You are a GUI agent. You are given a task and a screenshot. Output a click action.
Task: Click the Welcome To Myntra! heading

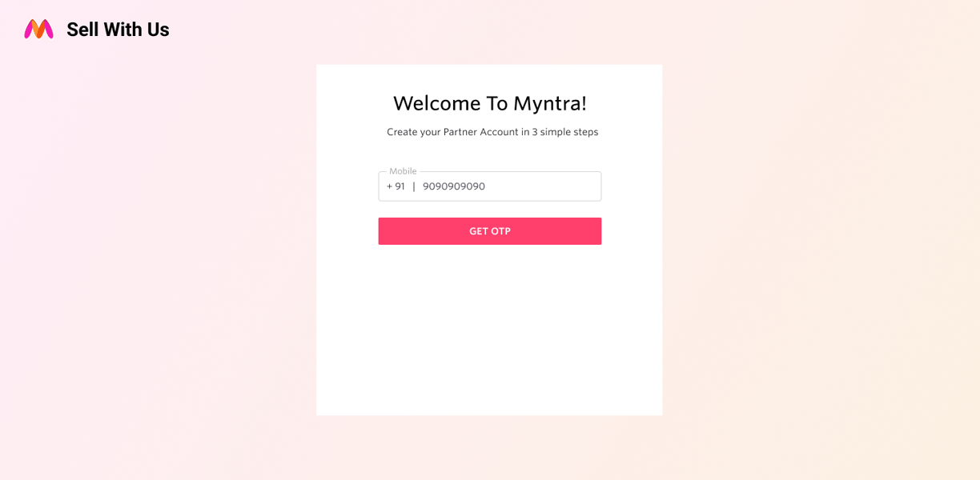click(x=490, y=103)
